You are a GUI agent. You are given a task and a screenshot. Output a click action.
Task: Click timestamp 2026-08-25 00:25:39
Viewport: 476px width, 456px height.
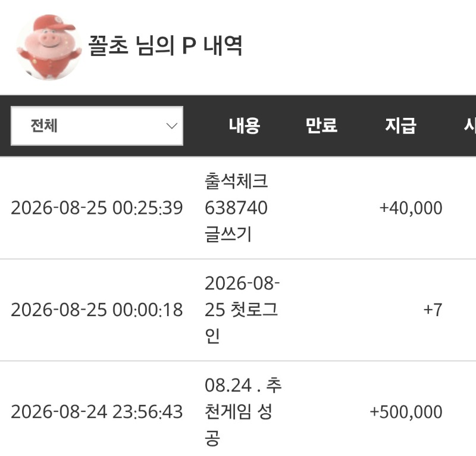(97, 208)
